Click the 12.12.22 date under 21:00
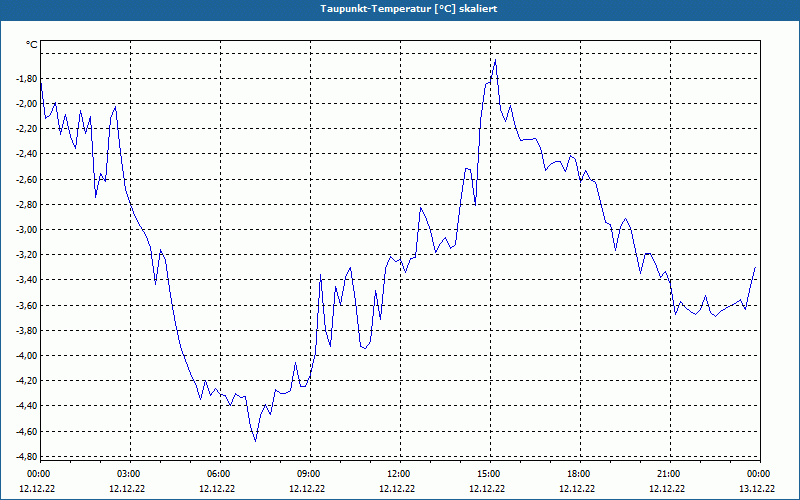800x500 pixels. [x=667, y=489]
